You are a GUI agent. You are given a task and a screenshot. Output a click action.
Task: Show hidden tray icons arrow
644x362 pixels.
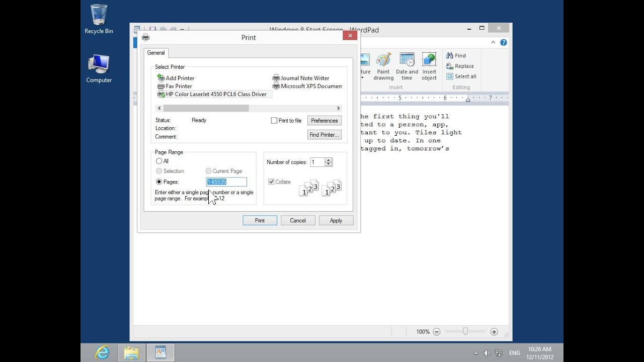pos(476,353)
